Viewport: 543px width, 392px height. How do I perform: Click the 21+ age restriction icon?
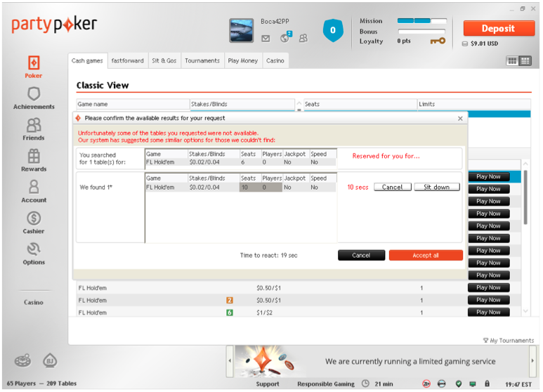coord(426,384)
